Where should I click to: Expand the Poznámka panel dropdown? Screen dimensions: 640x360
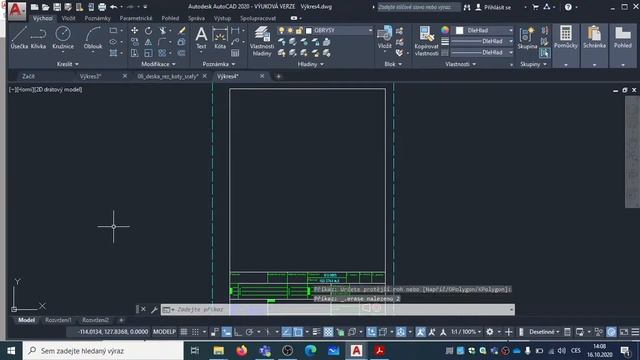219,64
